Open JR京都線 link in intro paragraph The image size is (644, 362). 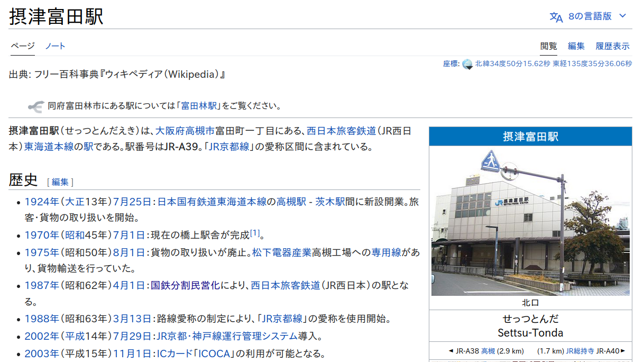(x=229, y=147)
